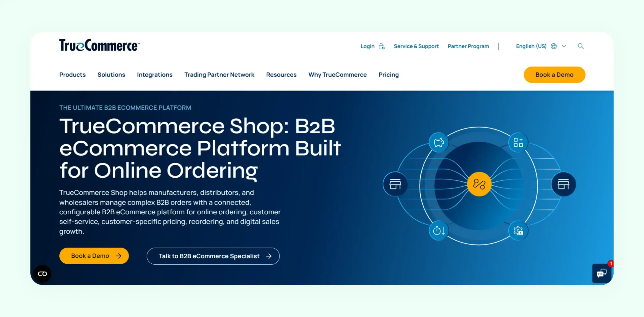Go to the Pricing page

[x=389, y=75]
